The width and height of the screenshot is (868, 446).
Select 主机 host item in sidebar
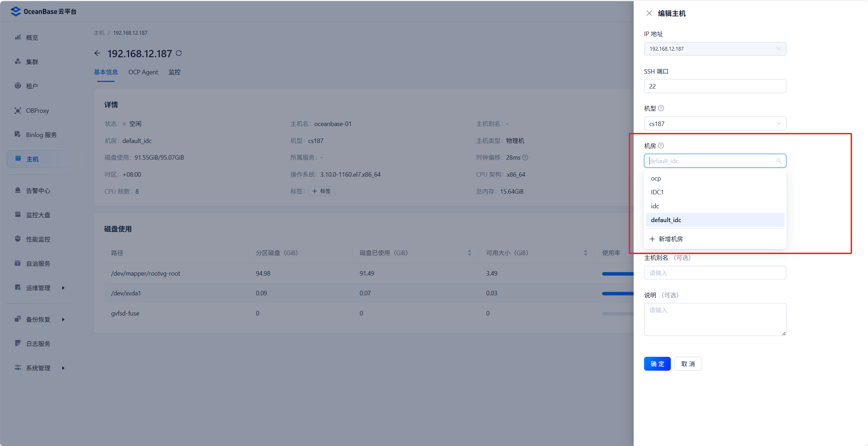[x=42, y=159]
